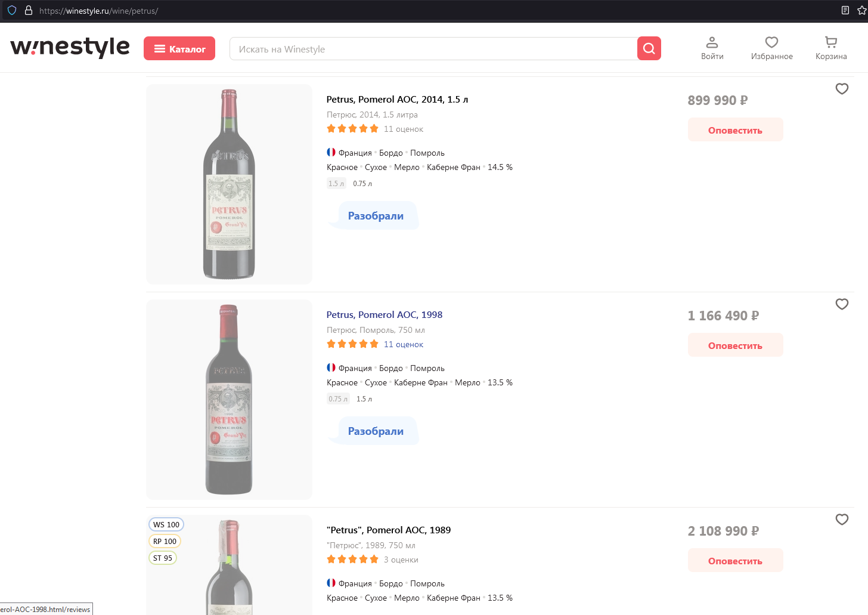
Task: Open Избранное favorites heart in header
Action: point(771,48)
